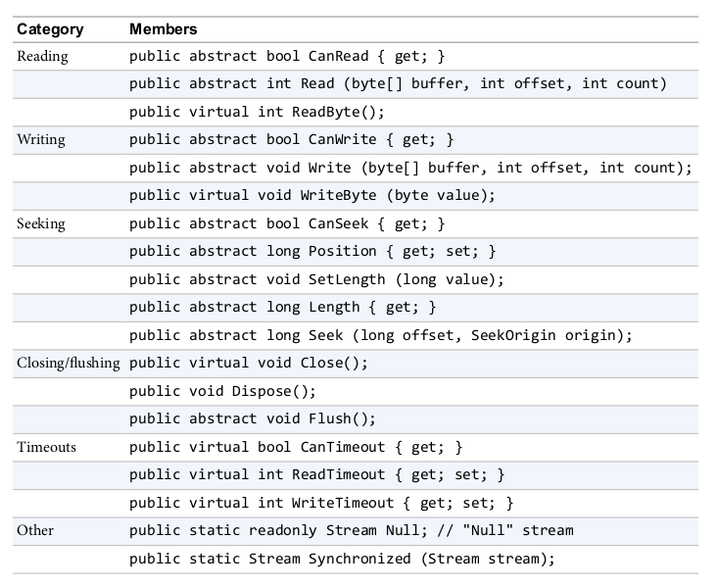Image resolution: width=718 pixels, height=588 pixels.
Task: Click the Seek SeekOrigin method line
Action: tap(381, 335)
